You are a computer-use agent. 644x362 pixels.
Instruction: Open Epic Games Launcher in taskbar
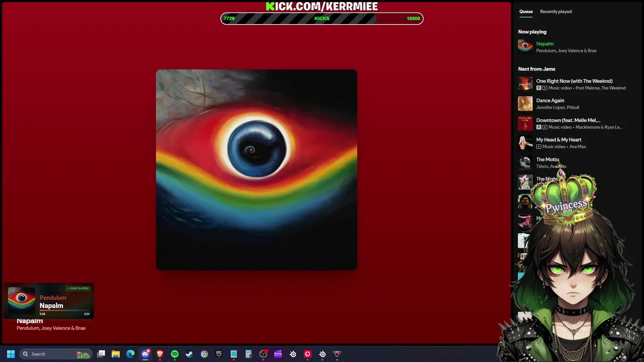point(219,354)
